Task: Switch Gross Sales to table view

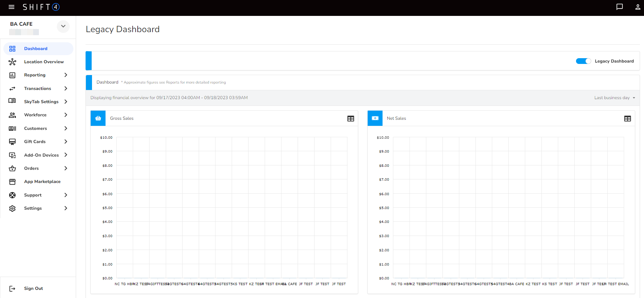Action: [x=350, y=119]
